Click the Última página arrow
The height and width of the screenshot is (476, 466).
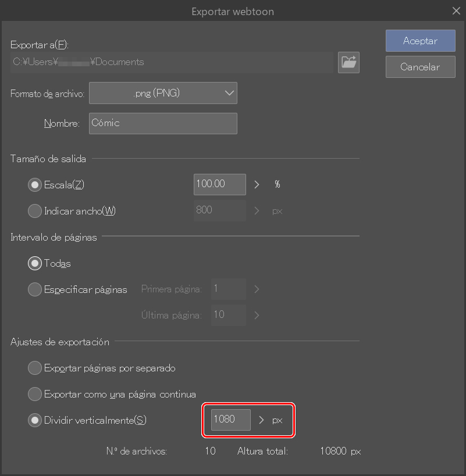[257, 315]
